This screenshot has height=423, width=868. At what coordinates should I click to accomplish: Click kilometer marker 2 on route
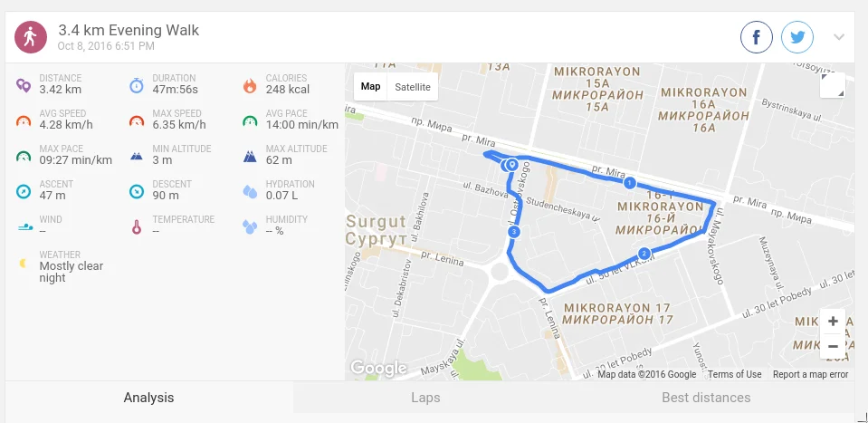tap(644, 255)
